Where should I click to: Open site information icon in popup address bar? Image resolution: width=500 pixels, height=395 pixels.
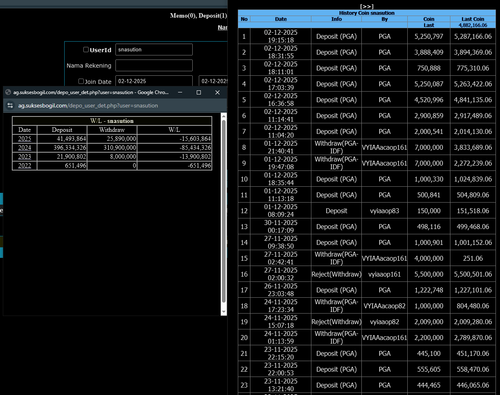(10, 106)
